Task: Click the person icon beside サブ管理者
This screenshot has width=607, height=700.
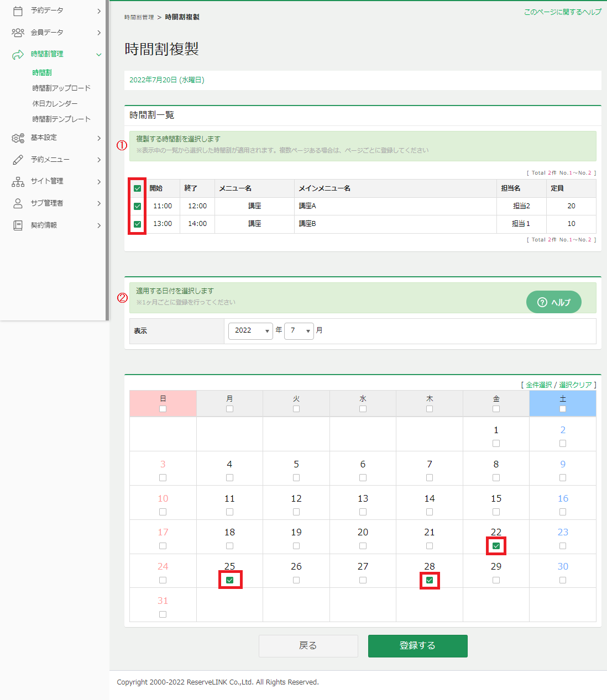Action: point(18,203)
